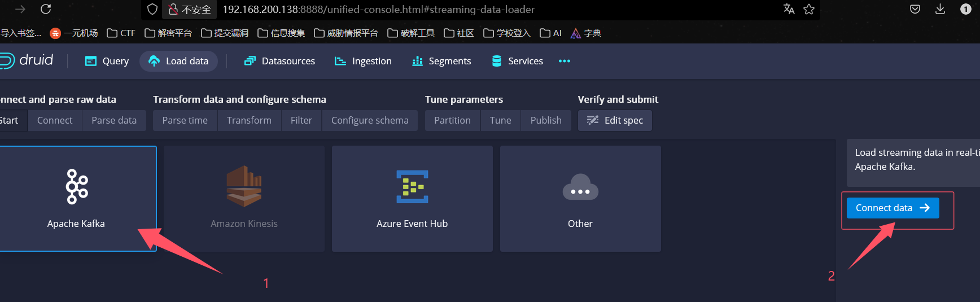Open the more options ellipsis menu
980x302 pixels.
[565, 61]
